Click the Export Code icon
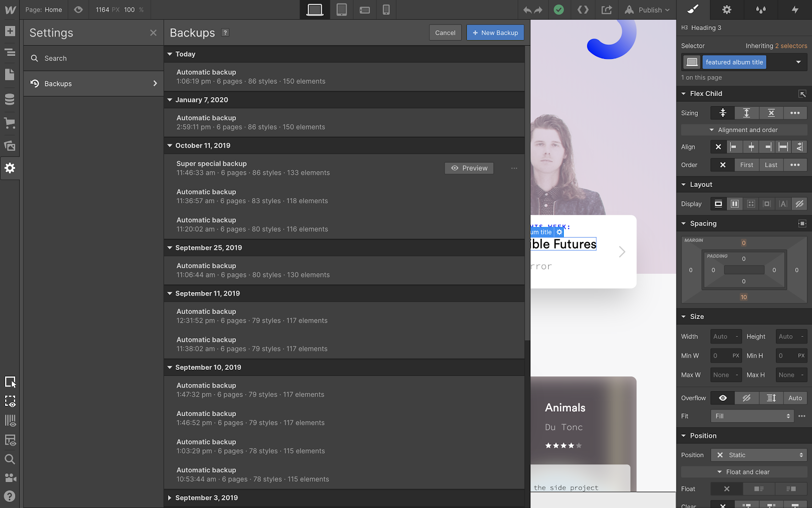Viewport: 812px width, 508px height. pyautogui.click(x=583, y=10)
